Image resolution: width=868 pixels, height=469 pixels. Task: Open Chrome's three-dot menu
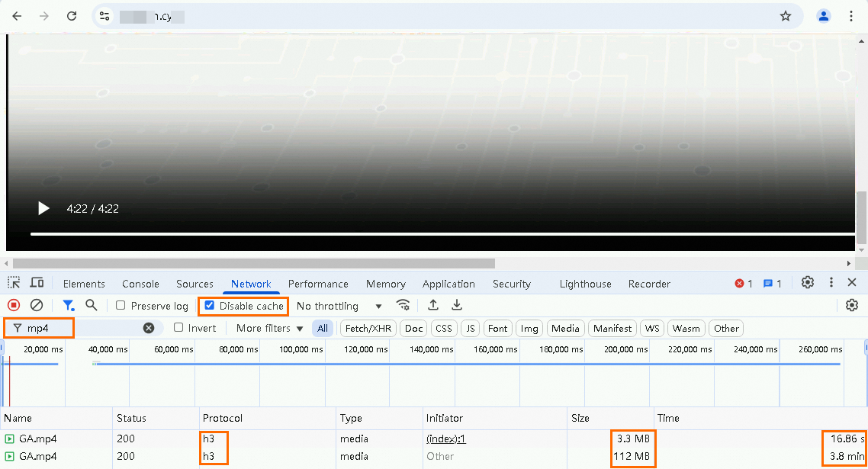pyautogui.click(x=851, y=16)
